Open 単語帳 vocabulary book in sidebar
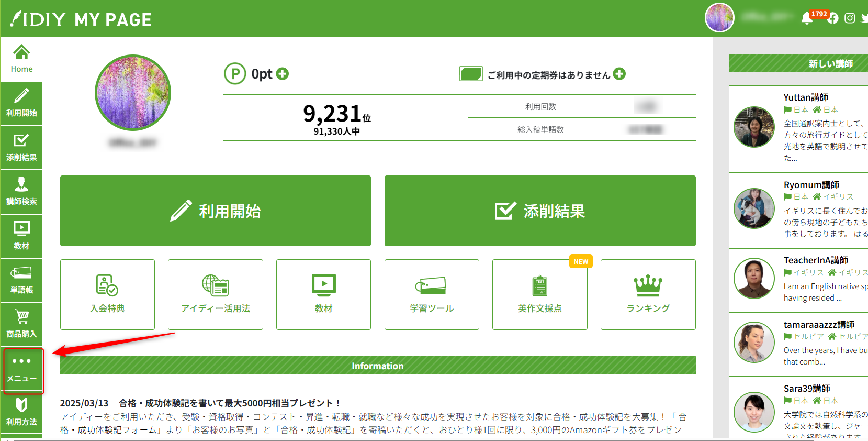868x441 pixels. pos(21,280)
